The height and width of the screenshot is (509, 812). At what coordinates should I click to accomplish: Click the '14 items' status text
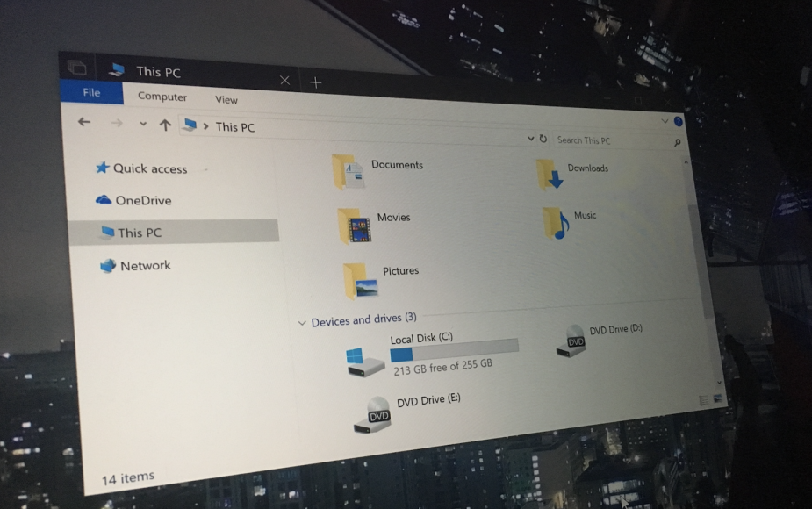[x=128, y=477]
